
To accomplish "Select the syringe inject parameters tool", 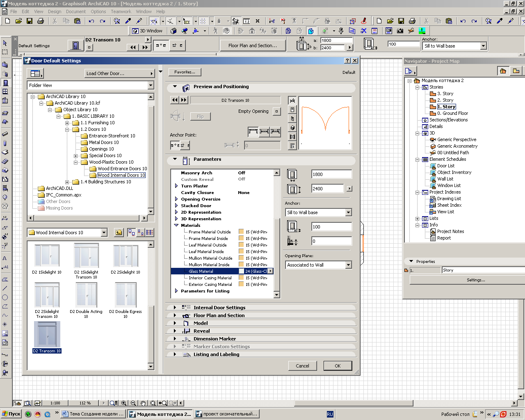I will [x=139, y=21].
